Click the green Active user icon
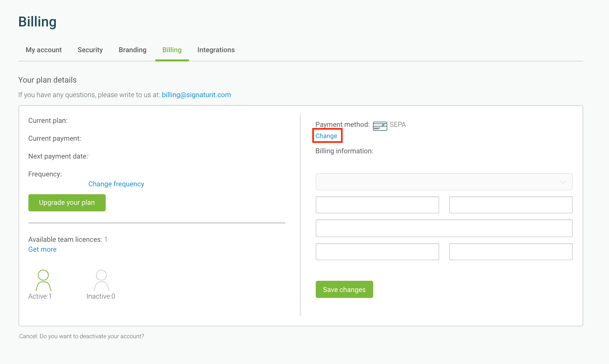Image resolution: width=609 pixels, height=364 pixels. tap(43, 280)
